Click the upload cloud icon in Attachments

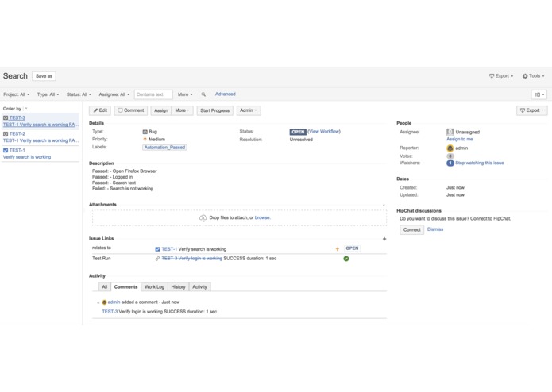pos(203,218)
